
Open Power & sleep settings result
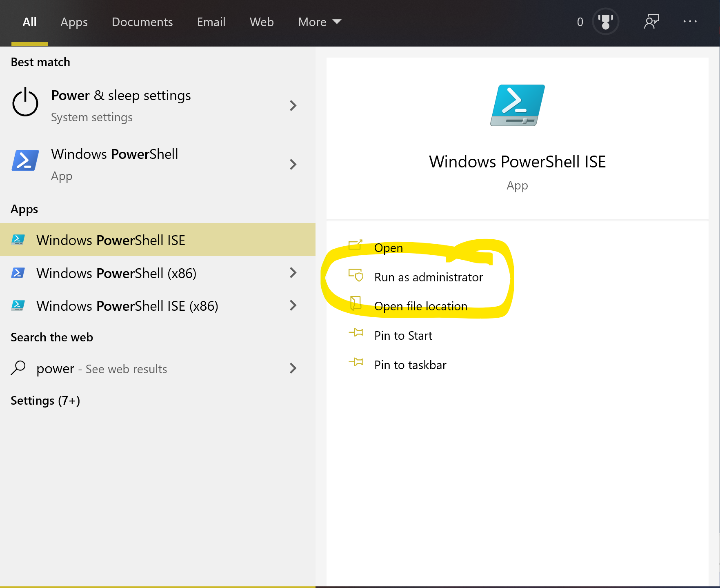tap(158, 105)
